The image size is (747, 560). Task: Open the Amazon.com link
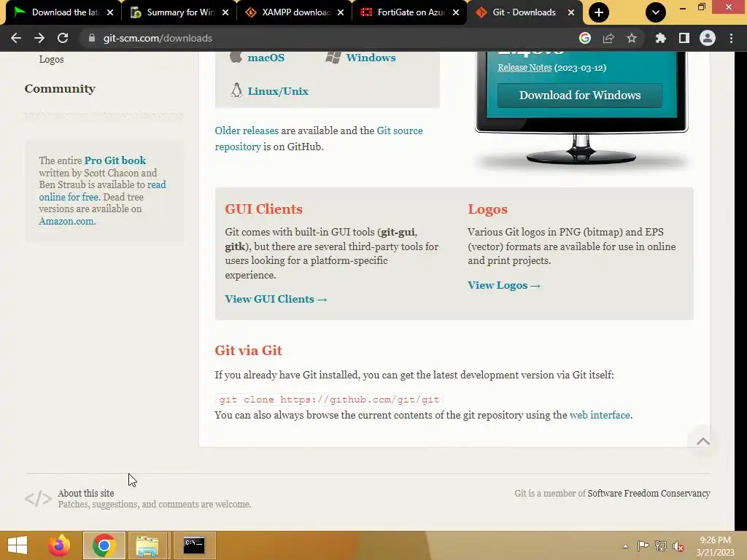[x=67, y=221]
